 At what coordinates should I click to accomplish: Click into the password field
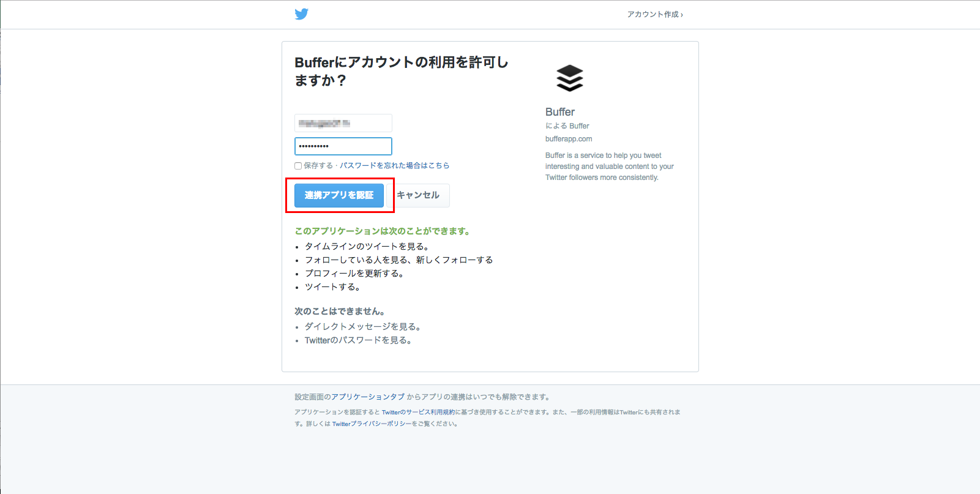pyautogui.click(x=343, y=146)
